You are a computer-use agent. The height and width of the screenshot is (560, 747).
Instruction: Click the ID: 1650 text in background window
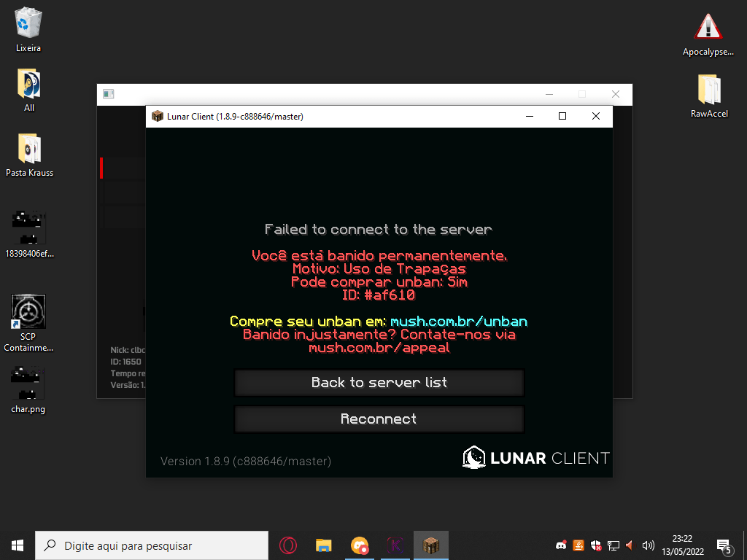coord(125,362)
